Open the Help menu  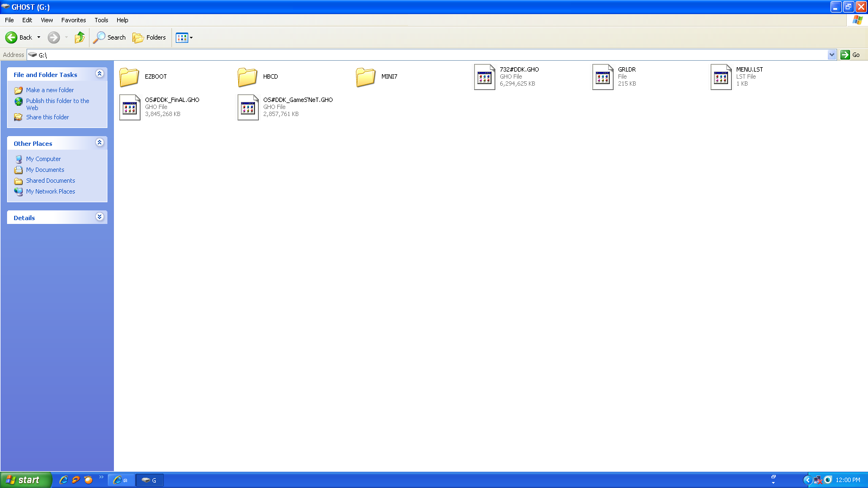(123, 20)
